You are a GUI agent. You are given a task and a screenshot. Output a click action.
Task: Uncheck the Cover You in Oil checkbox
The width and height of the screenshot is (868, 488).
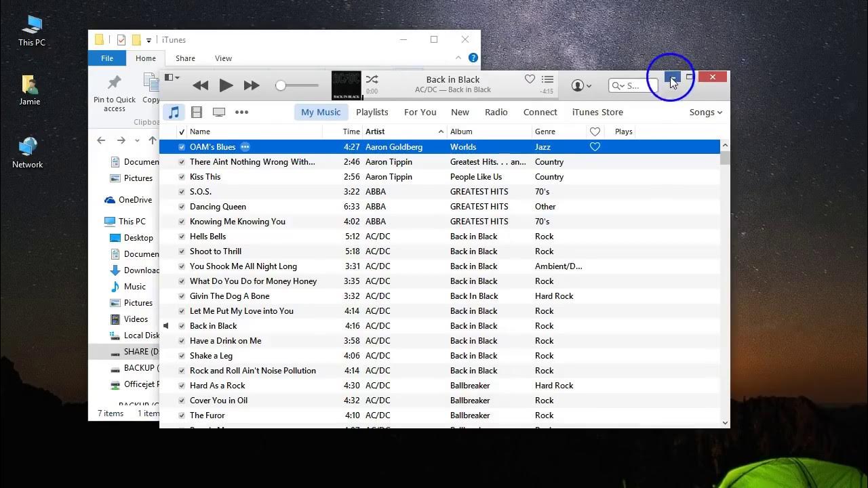[x=181, y=401]
